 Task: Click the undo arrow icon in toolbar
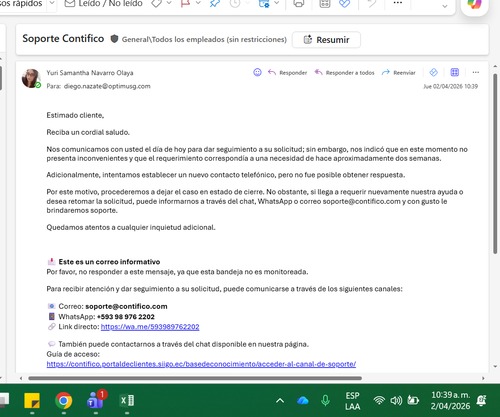[x=372, y=3]
